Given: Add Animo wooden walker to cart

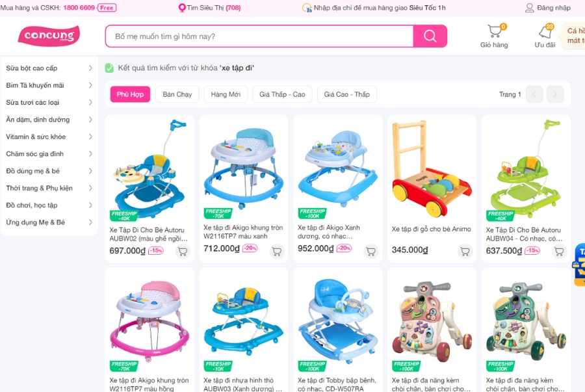Looking at the screenshot, I should [465, 252].
